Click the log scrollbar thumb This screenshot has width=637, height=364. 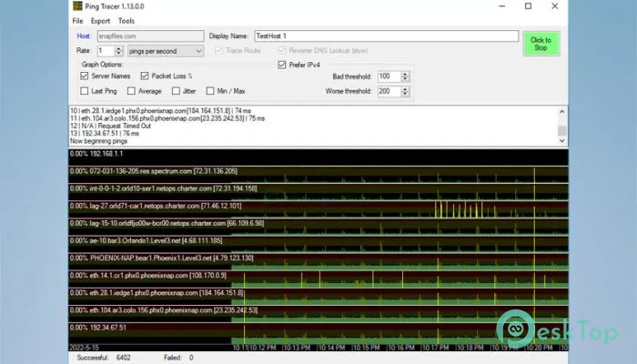(561, 131)
